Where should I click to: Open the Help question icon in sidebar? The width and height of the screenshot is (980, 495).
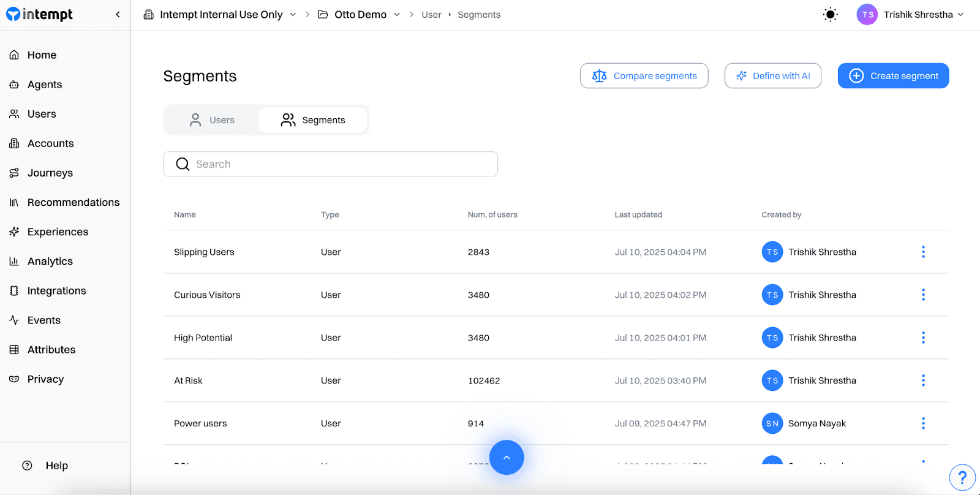27,466
